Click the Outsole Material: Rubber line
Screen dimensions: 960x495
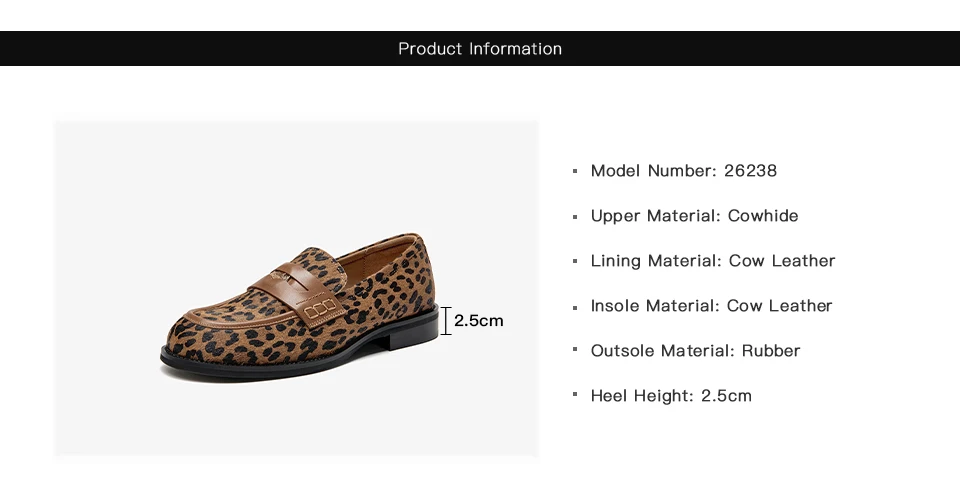695,351
